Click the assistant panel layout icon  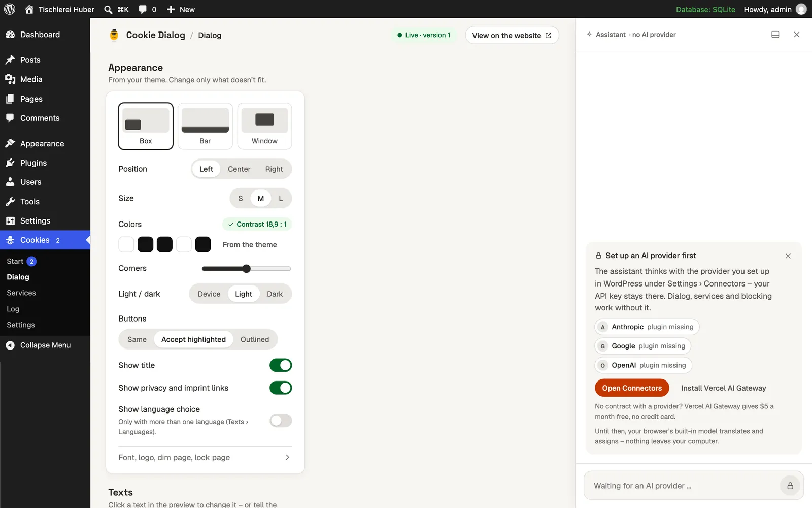tap(775, 35)
